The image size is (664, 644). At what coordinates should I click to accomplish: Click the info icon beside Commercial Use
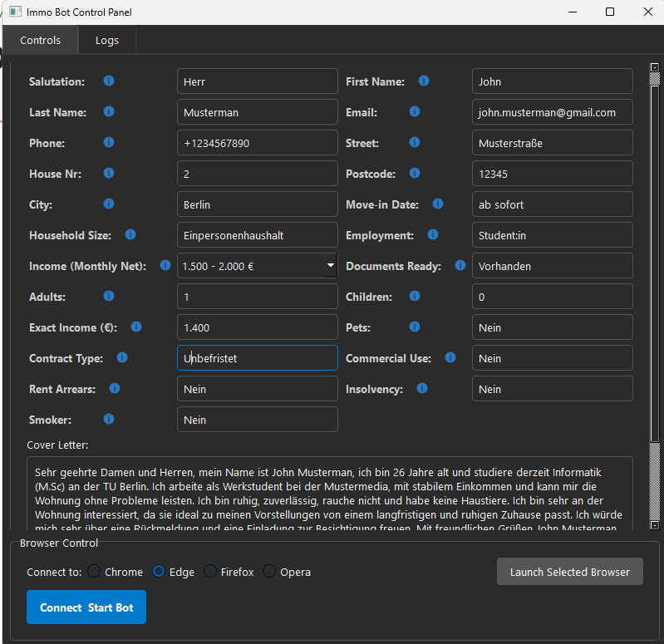tap(450, 358)
